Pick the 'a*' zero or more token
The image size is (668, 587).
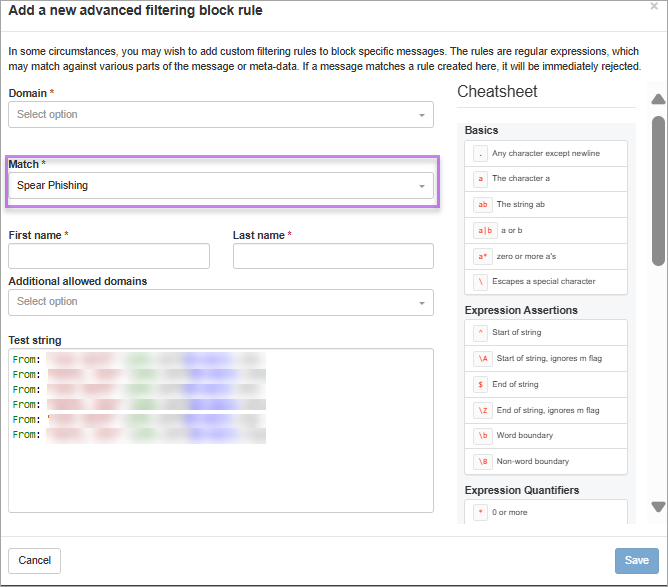pyautogui.click(x=483, y=256)
